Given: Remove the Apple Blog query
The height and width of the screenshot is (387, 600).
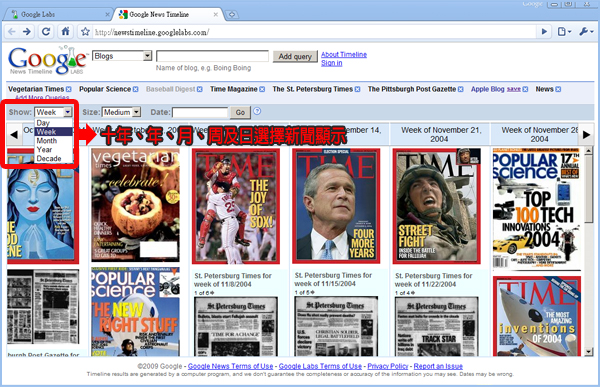Looking at the screenshot, I should point(525,89).
